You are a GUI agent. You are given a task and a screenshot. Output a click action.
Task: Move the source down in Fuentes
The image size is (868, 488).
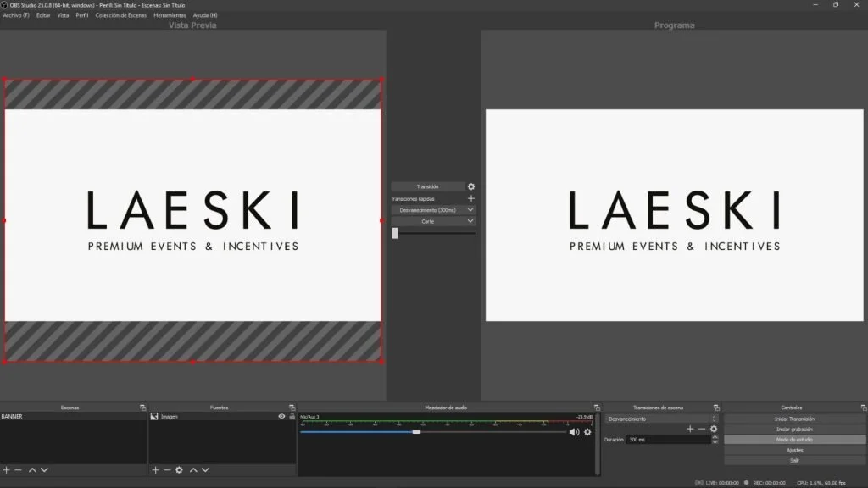click(205, 469)
